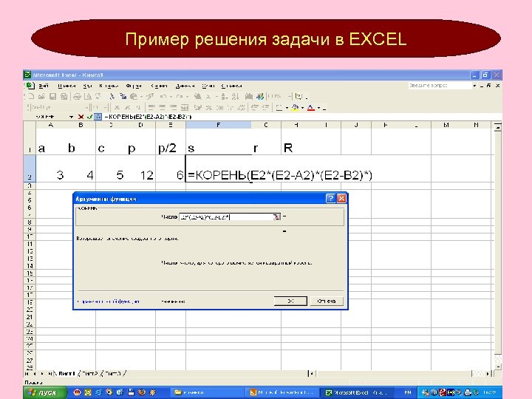
Task: Toggle Align Right
Action: pyautogui.click(x=173, y=108)
